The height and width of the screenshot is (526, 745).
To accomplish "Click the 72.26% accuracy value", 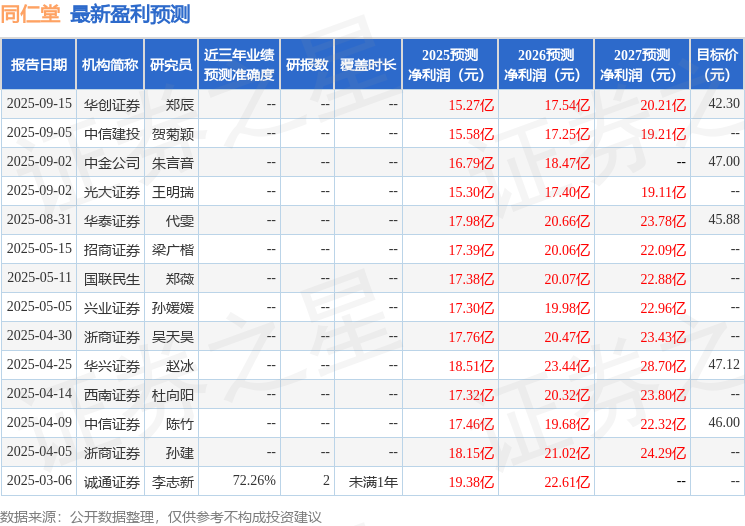I will (254, 480).
